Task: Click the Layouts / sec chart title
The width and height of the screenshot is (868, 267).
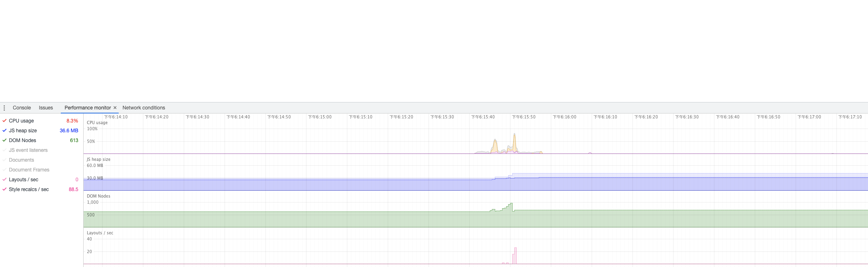Action: (100, 233)
